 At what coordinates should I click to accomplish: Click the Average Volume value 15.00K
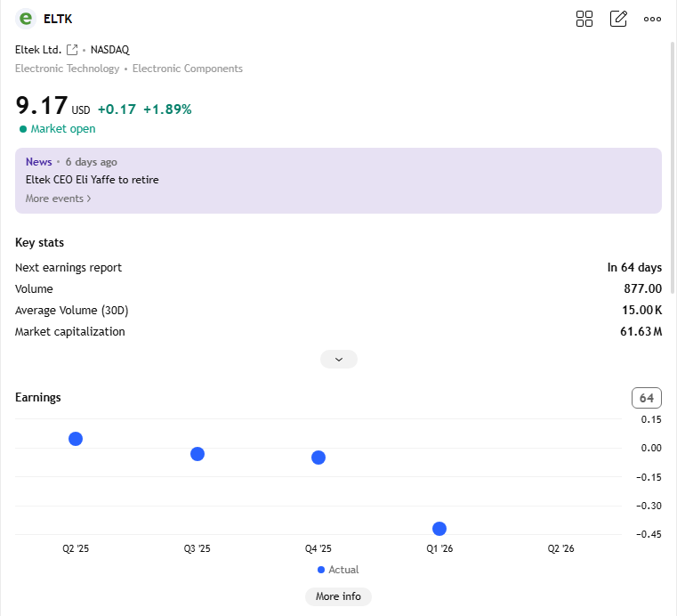coord(641,310)
